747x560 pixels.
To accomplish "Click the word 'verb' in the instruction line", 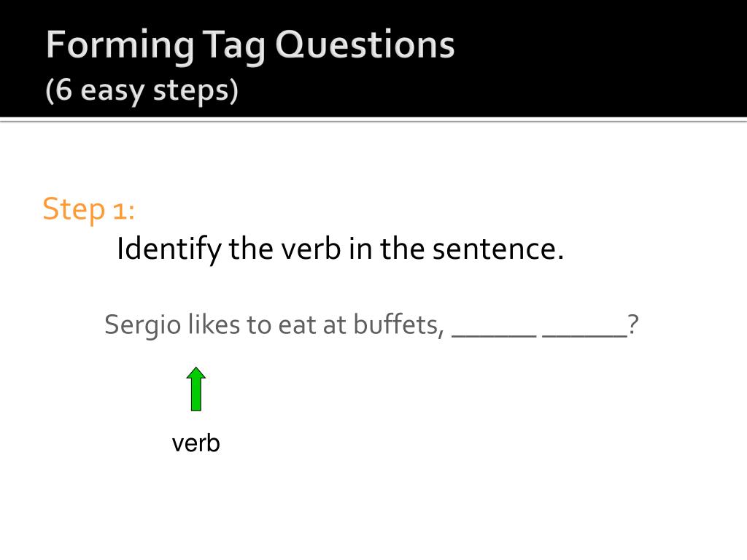I will pyautogui.click(x=311, y=249).
